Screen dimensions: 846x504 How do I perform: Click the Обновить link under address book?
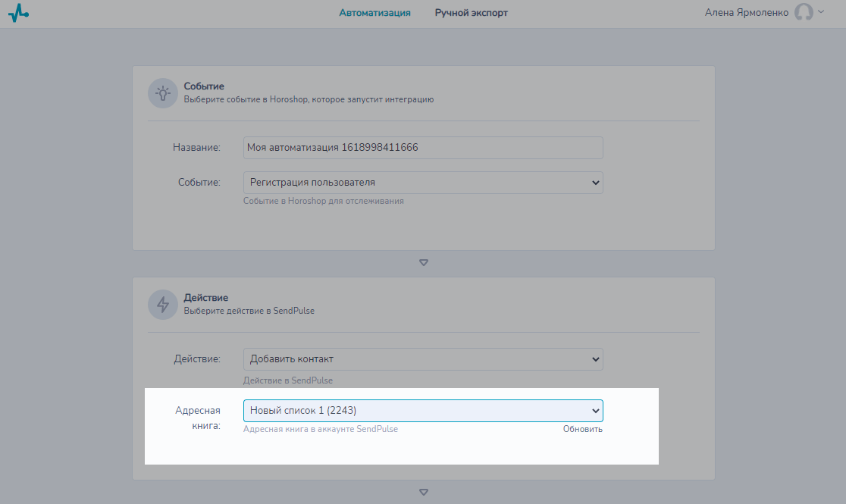[582, 429]
